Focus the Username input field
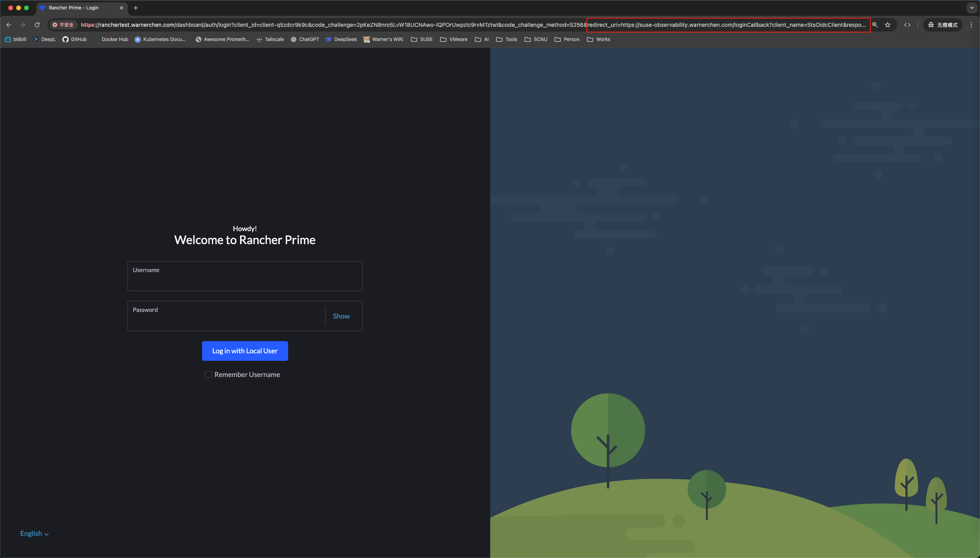 point(245,276)
